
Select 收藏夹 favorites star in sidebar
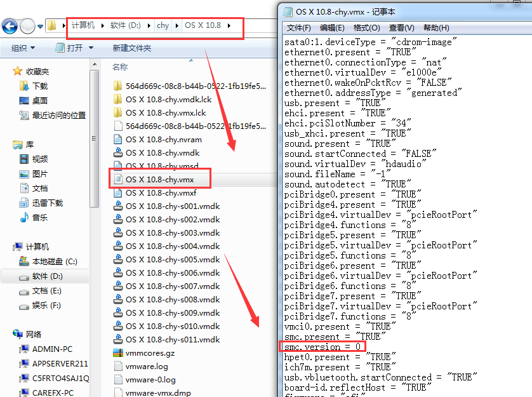pos(30,71)
